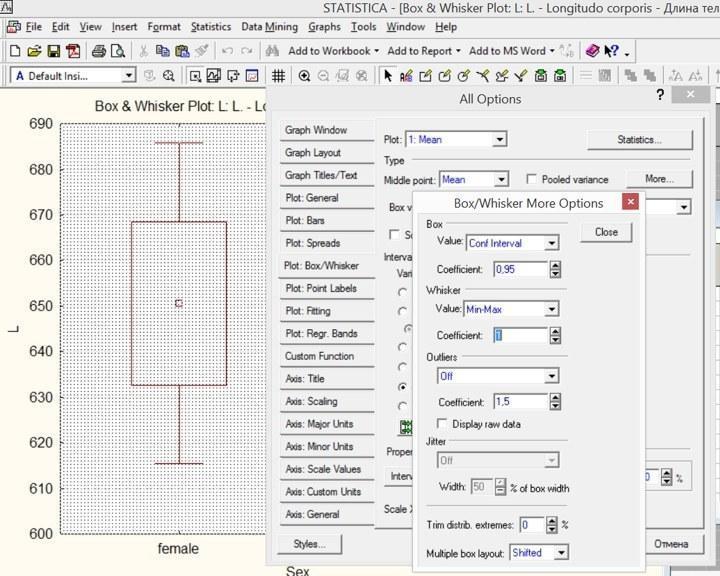Click the Open folder toolbar icon
The width and height of the screenshot is (720, 576).
pos(34,50)
